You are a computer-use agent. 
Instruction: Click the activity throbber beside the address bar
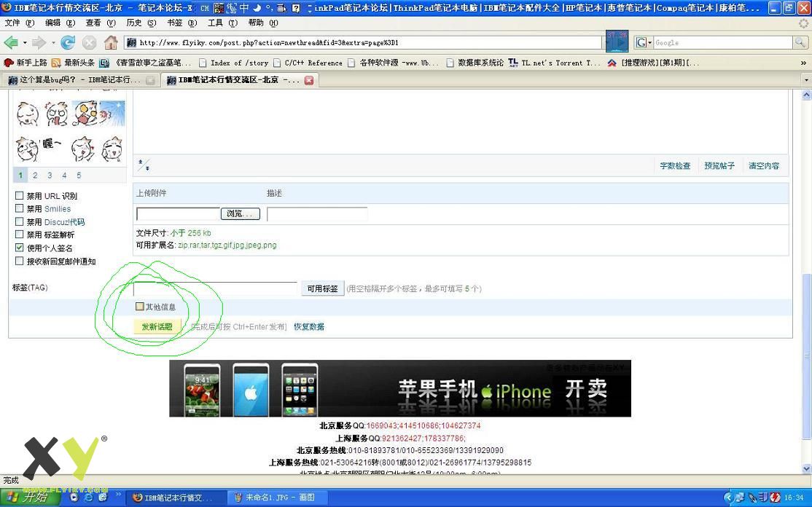(x=617, y=42)
